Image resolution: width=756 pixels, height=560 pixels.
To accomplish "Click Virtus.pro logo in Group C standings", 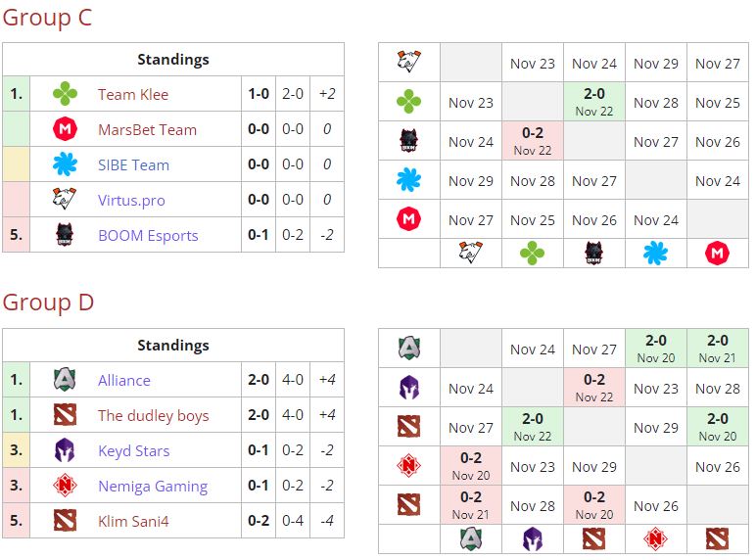I will (65, 200).
